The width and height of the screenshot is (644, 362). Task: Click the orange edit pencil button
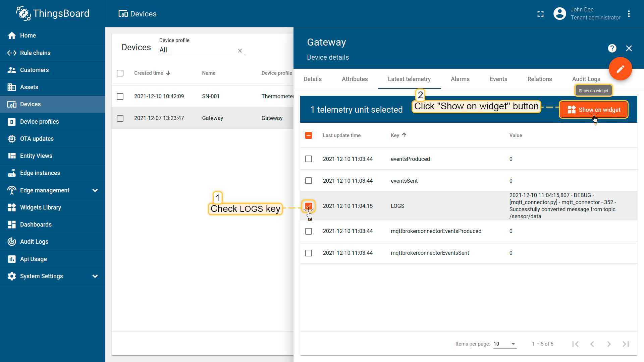tap(621, 69)
